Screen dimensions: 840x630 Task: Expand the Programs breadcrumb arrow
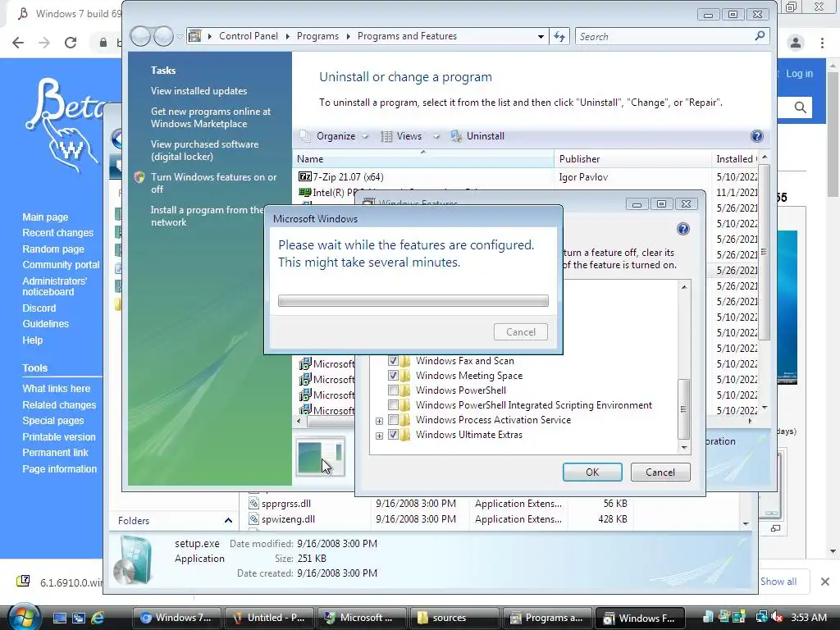(x=348, y=36)
